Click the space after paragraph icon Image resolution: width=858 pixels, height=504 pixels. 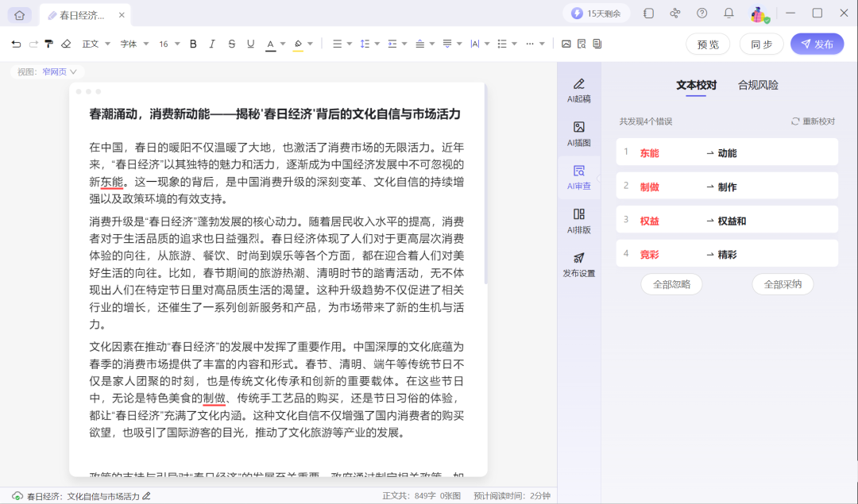[x=447, y=44]
